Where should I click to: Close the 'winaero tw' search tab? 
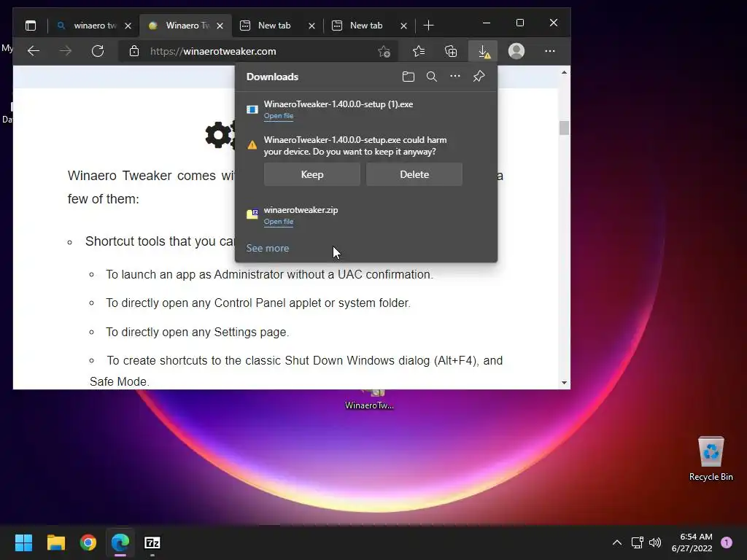(128, 26)
